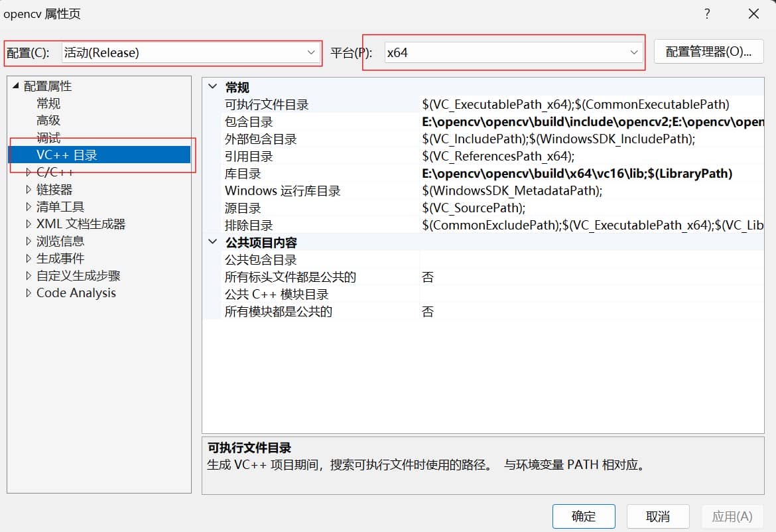
Task: Click the 配置管理器 button
Action: [x=708, y=52]
